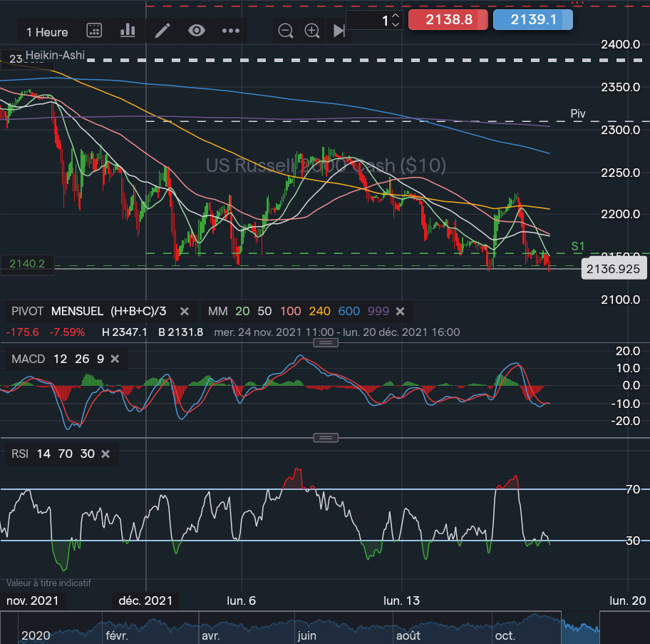Select the MM 100 period value

290,311
